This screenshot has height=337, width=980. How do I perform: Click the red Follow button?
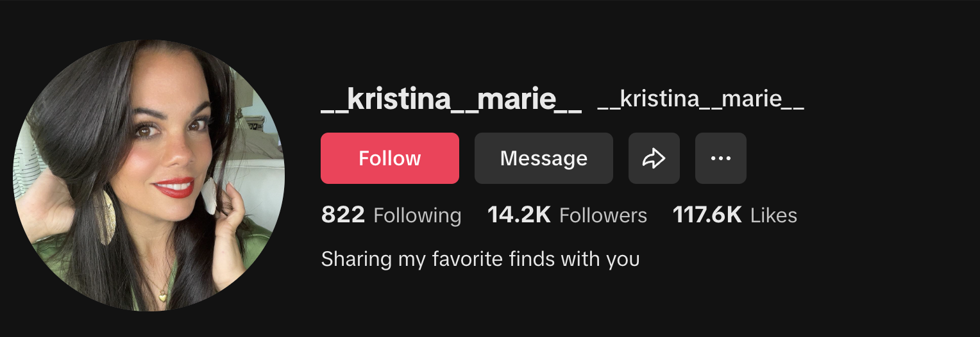coord(390,158)
